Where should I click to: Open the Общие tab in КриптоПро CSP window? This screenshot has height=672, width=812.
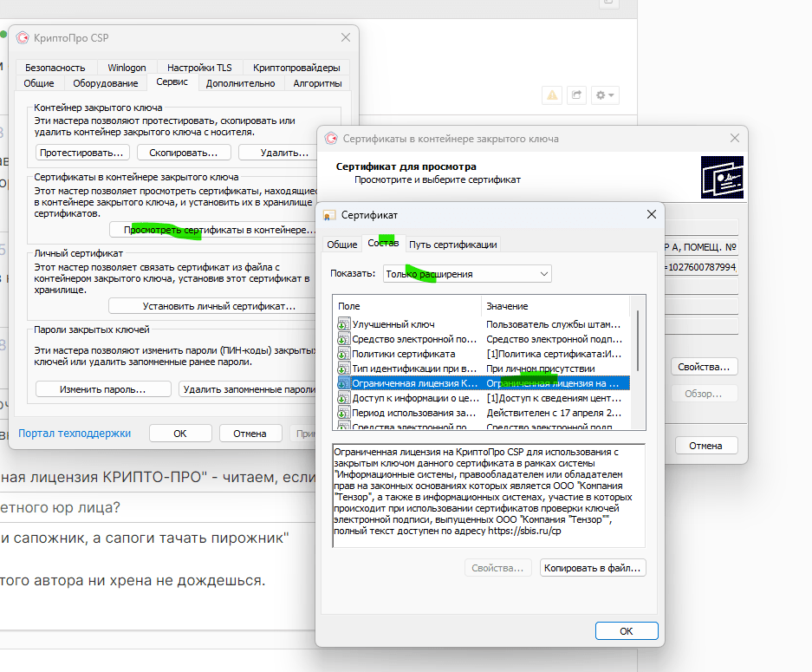(x=39, y=83)
